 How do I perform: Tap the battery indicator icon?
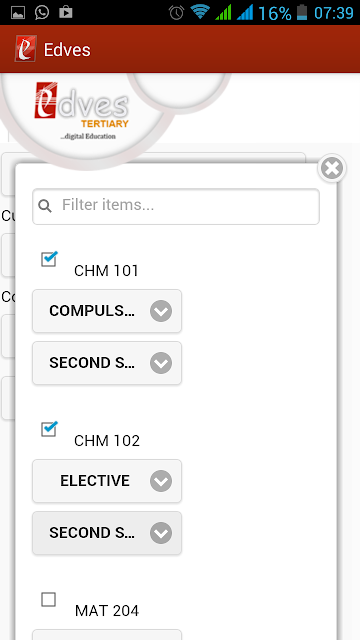(302, 12)
